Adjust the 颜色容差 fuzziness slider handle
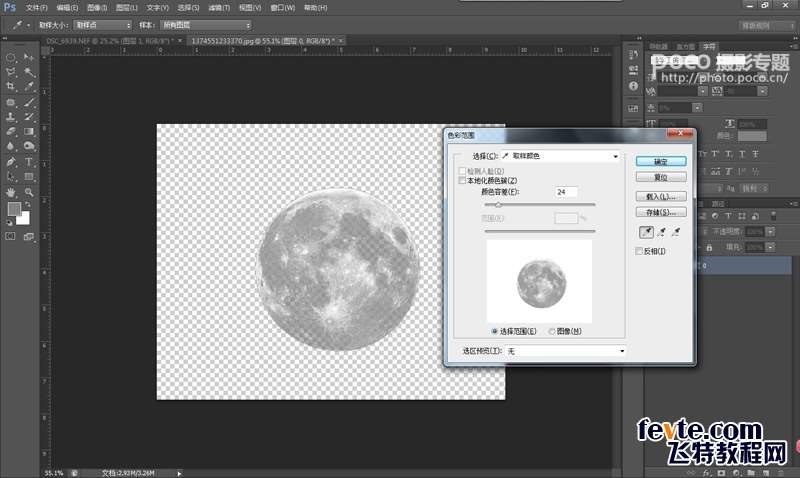This screenshot has height=478, width=800. pos(498,205)
